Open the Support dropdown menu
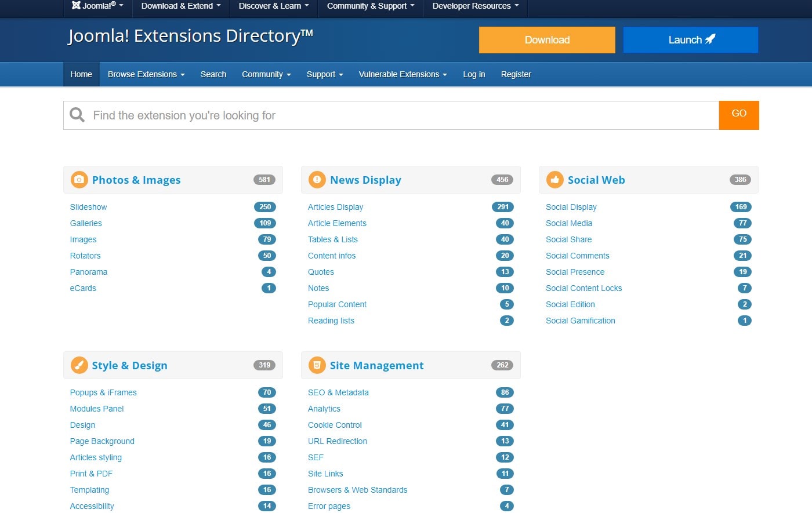This screenshot has height=513, width=812. (x=325, y=74)
